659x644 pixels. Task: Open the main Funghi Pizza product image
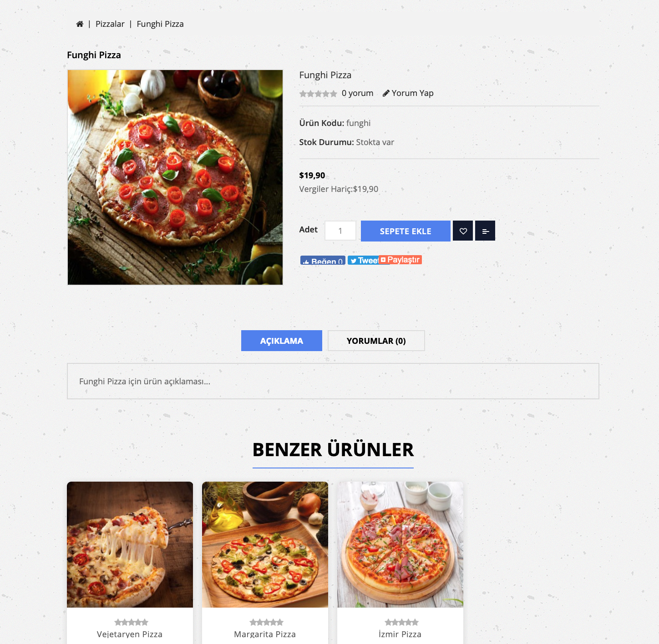point(175,177)
